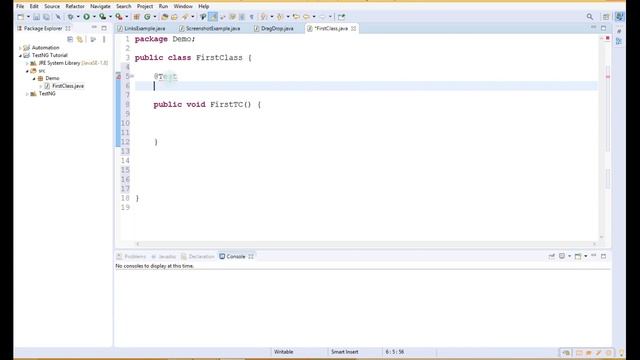Screen dimensions: 640x360
Task: Click the Quick Access search magnifier
Action: tap(590, 17)
